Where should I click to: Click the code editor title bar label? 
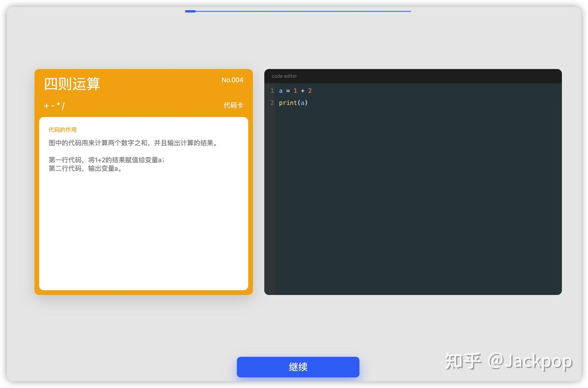[x=284, y=76]
